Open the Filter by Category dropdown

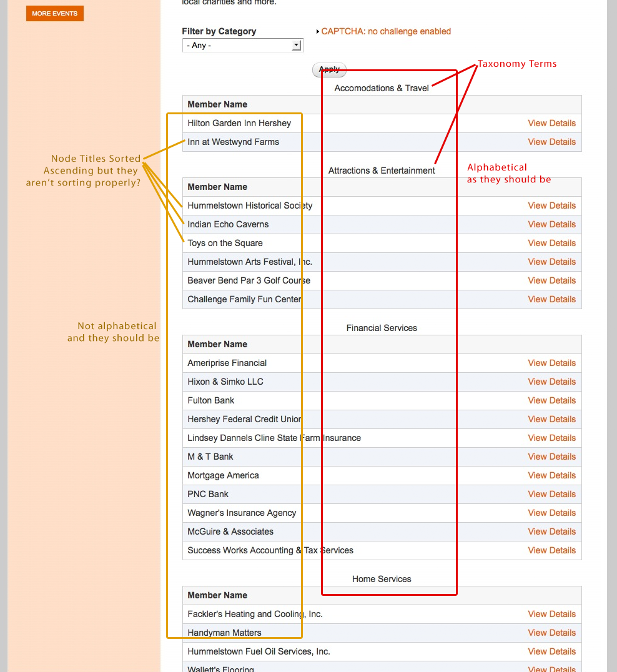click(x=242, y=45)
